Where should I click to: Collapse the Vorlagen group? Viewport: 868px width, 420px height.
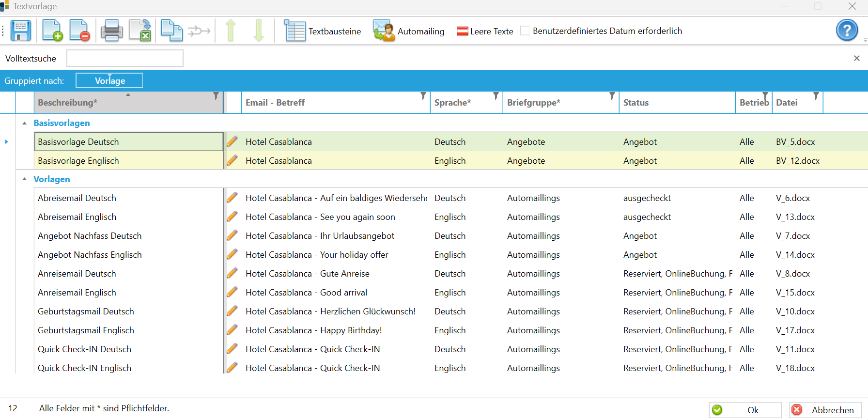[24, 179]
